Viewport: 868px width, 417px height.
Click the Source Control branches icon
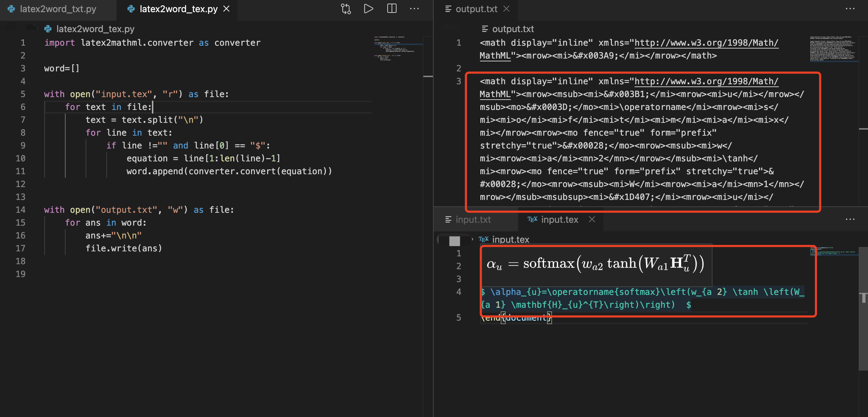click(346, 8)
